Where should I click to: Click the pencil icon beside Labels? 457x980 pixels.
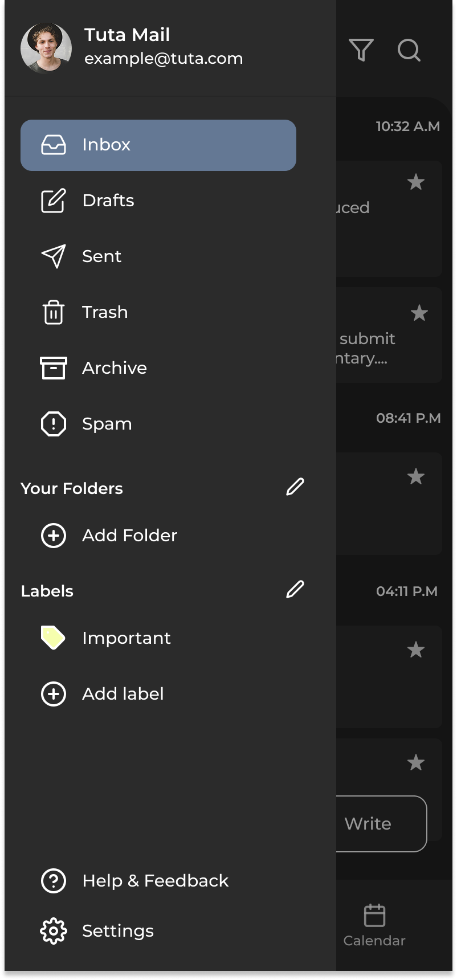295,590
